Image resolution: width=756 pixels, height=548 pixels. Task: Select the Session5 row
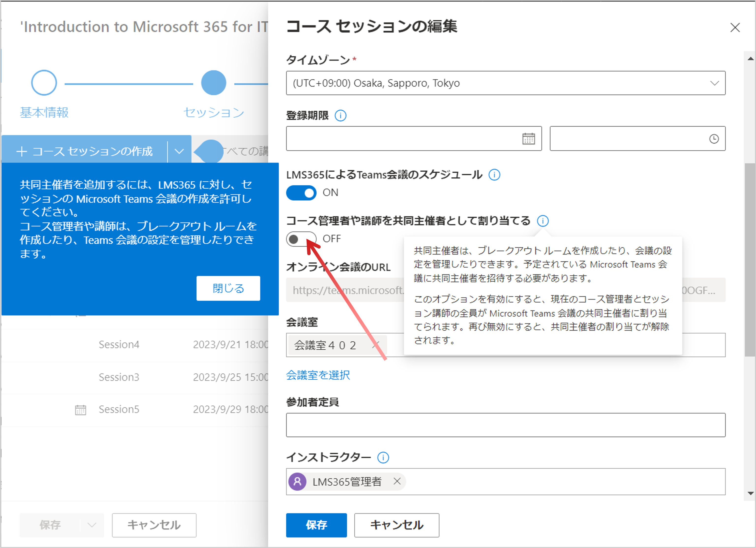point(135,409)
